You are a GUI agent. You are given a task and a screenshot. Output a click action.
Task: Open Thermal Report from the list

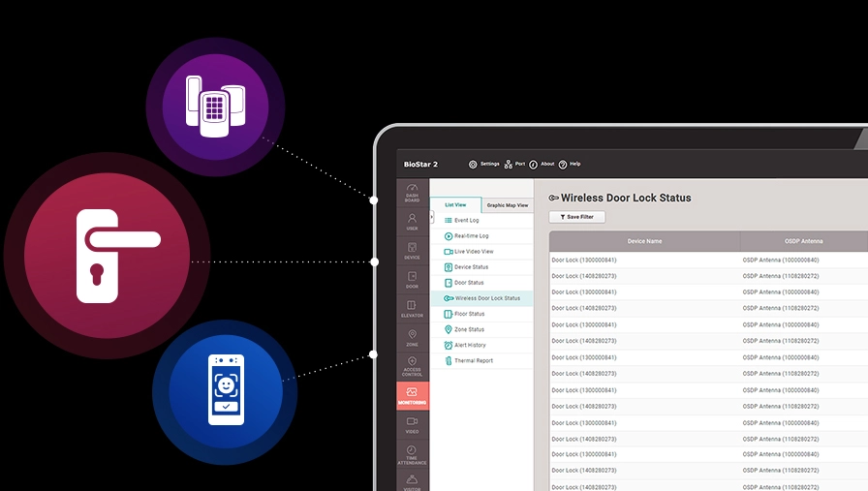click(473, 360)
